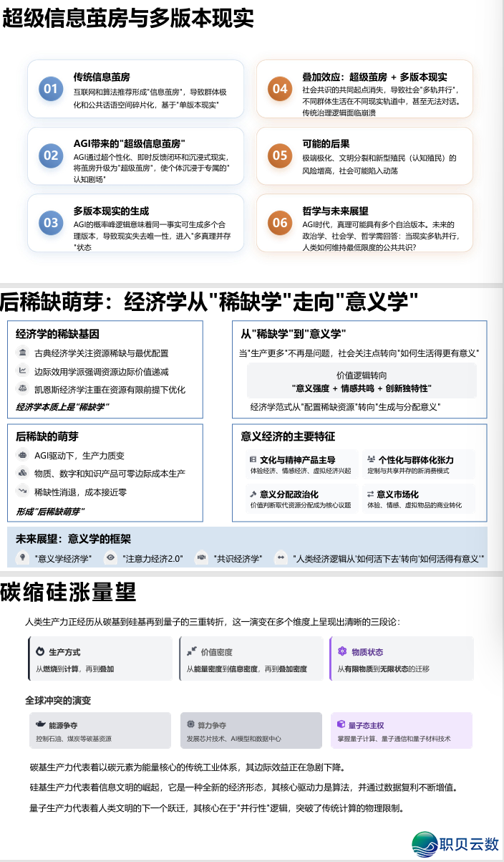Click the chip icon beside 算力争夺
Screen dimensions: 504x862
pos(191,725)
